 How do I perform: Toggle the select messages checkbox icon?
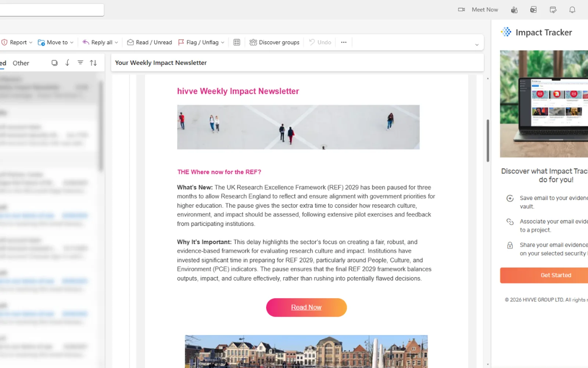click(x=54, y=63)
